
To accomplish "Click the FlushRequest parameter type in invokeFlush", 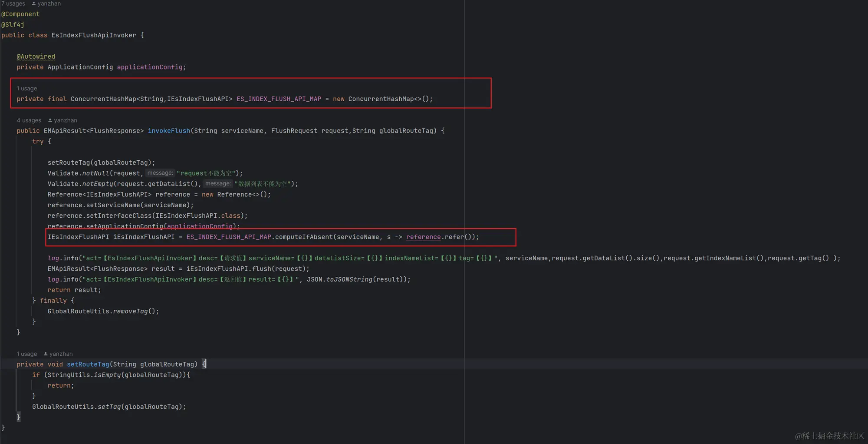I will point(294,131).
